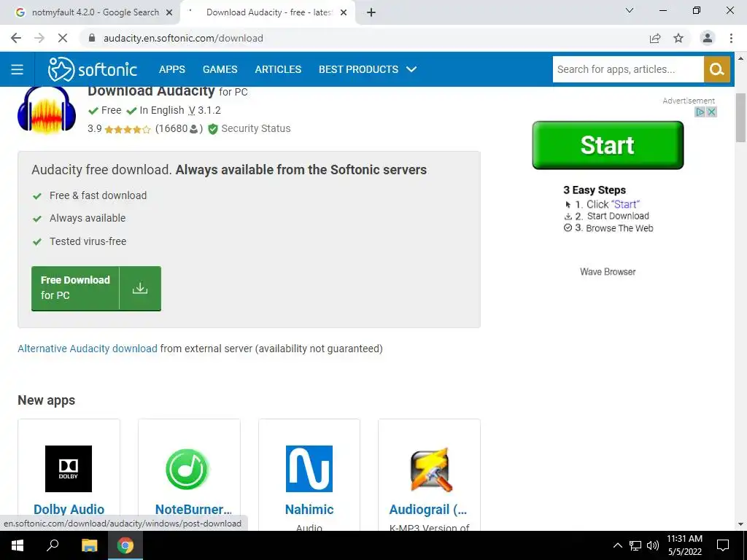Screen dimensions: 747x560
Task: Click the Wave Browser ad text
Action: coord(608,272)
